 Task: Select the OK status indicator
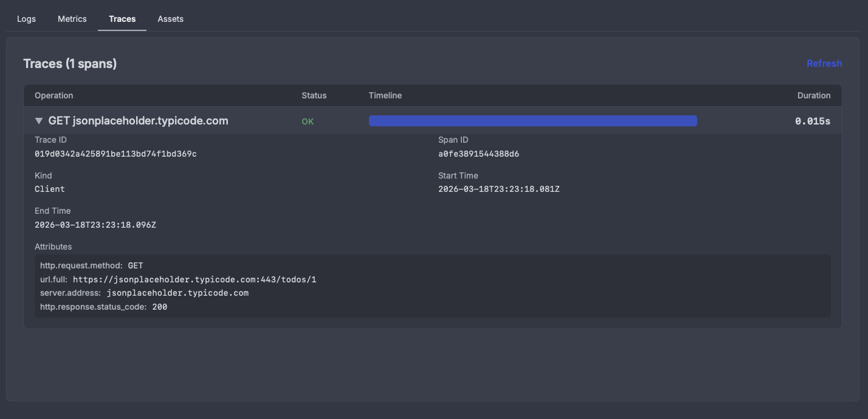tap(308, 121)
